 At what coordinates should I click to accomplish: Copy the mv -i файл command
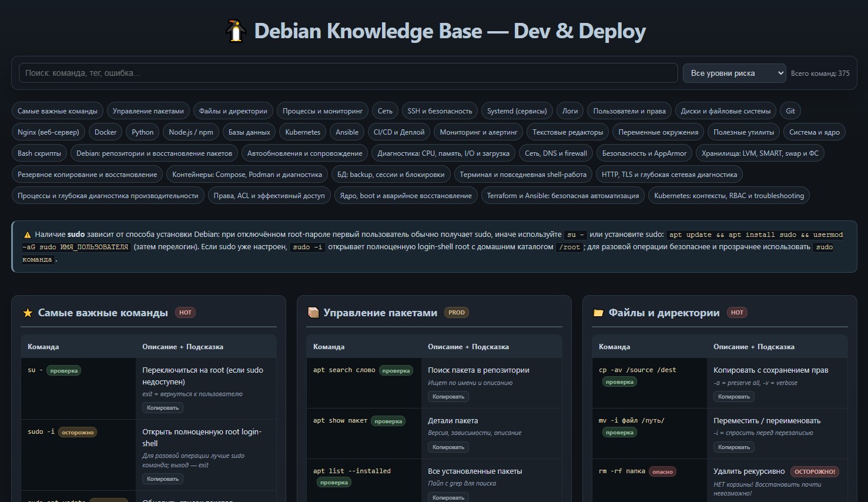[734, 447]
